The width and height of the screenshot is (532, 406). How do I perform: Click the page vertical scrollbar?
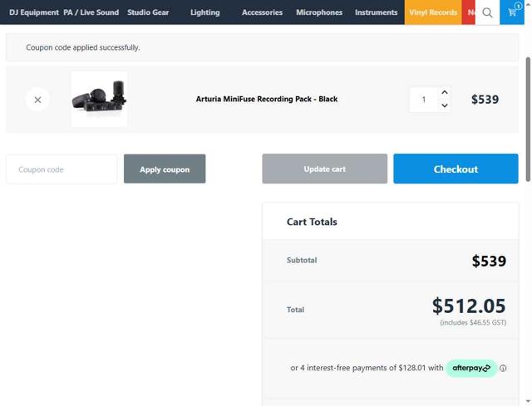click(x=528, y=120)
